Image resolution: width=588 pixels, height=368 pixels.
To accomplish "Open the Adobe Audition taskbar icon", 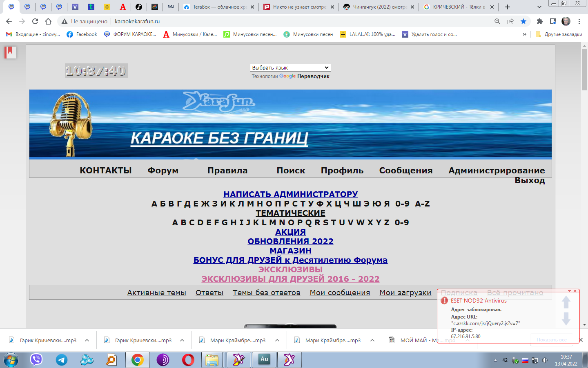I will tap(264, 360).
